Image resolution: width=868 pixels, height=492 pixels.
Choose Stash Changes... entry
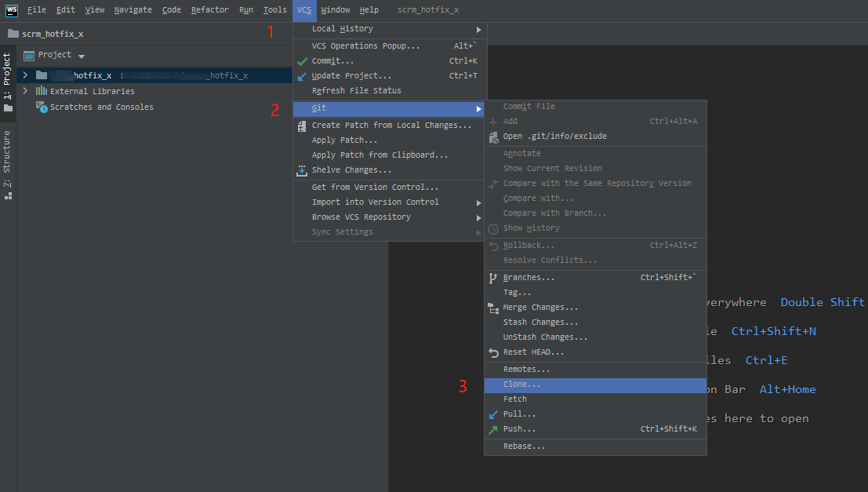coord(596,323)
